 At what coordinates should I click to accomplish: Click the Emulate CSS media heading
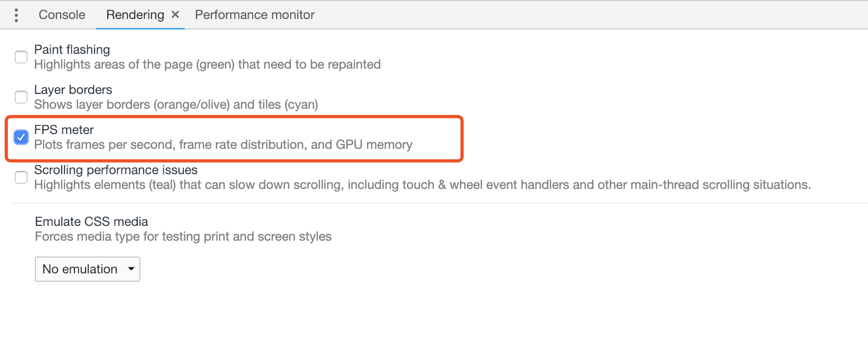(91, 222)
